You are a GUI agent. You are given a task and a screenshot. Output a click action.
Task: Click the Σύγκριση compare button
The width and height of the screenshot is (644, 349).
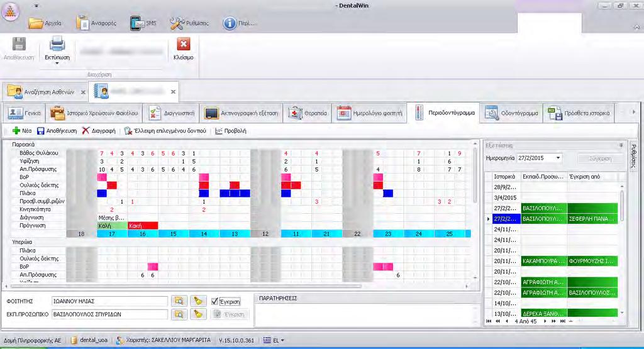pos(600,158)
